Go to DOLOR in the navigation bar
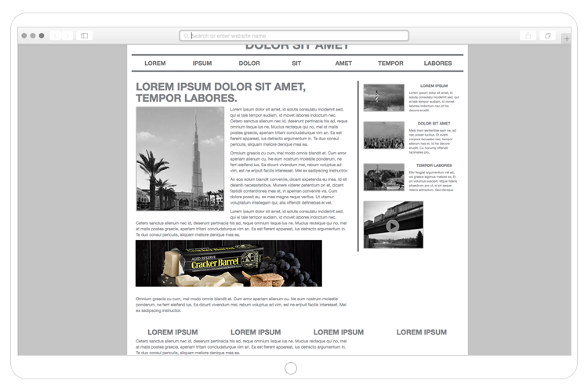The image size is (588, 384). [249, 63]
